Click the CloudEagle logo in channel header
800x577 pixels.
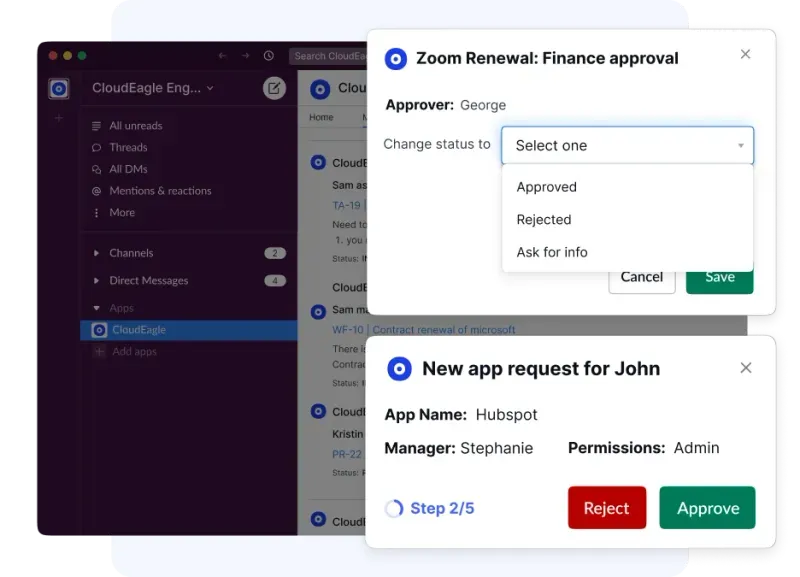(x=320, y=90)
